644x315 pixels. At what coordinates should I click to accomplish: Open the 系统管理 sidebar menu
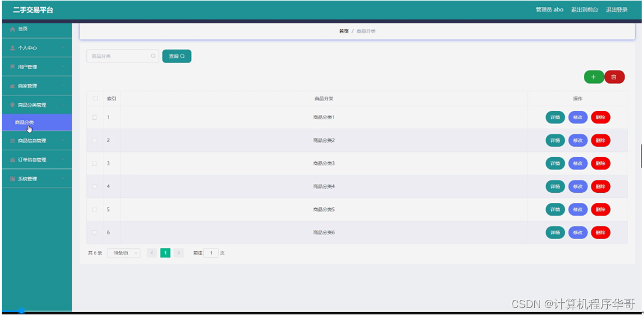37,179
